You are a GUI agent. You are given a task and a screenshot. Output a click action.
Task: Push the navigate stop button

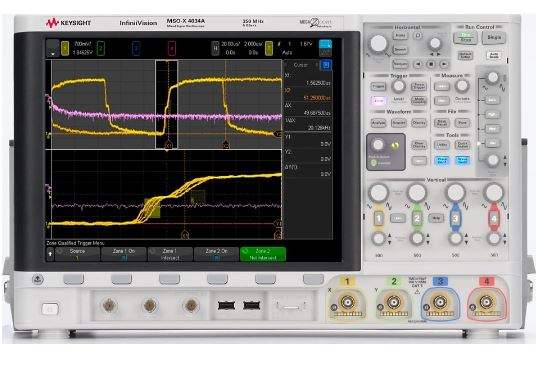click(431, 64)
